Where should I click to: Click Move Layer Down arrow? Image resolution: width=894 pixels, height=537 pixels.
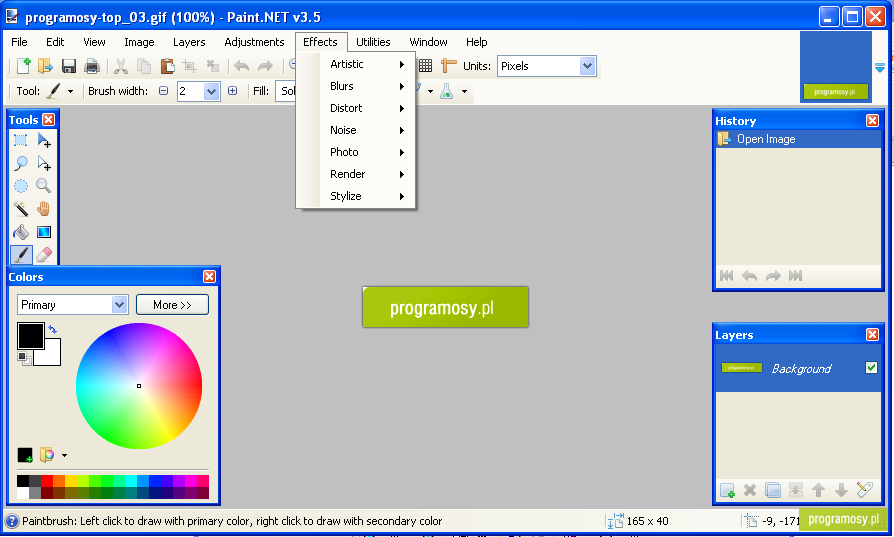tap(841, 490)
